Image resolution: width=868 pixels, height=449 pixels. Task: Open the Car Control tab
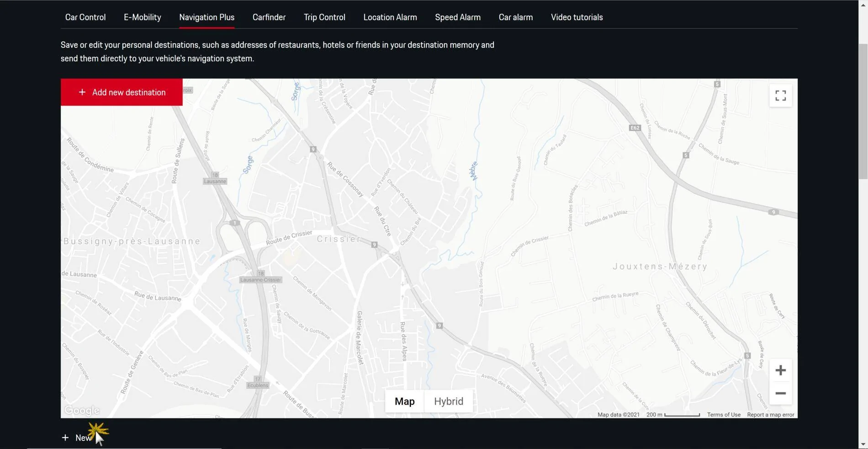85,17
